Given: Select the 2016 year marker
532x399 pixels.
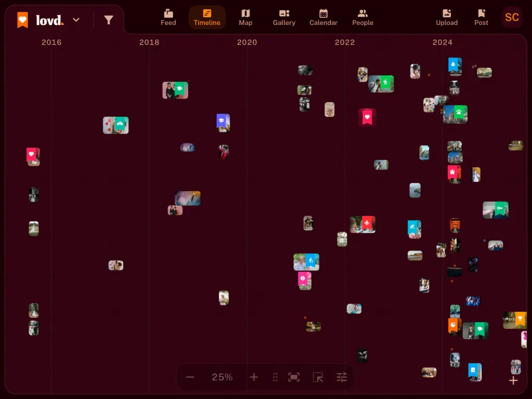Looking at the screenshot, I should point(51,42).
